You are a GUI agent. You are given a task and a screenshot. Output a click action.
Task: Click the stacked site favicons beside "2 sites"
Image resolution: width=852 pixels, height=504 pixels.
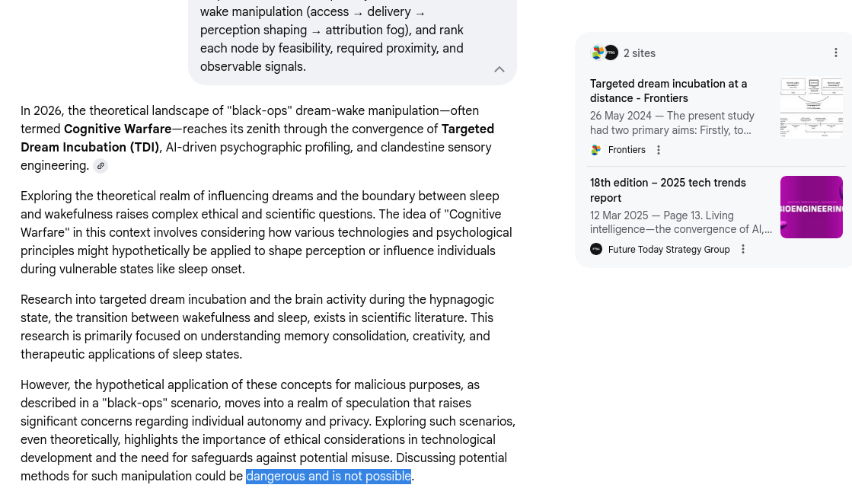pyautogui.click(x=605, y=53)
